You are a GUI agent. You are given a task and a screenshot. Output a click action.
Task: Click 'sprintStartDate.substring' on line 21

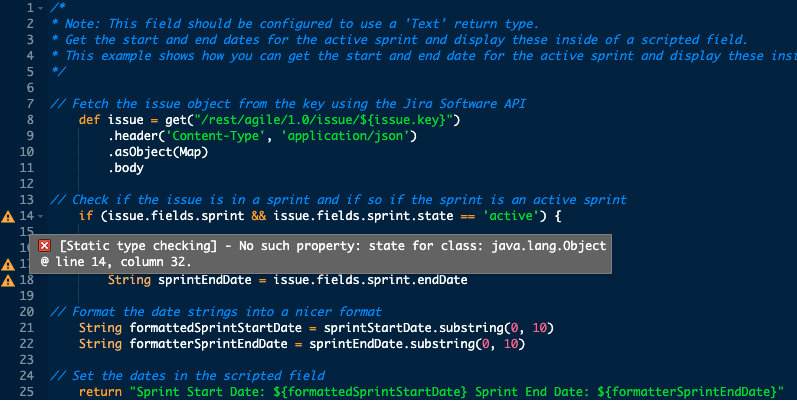point(414,328)
